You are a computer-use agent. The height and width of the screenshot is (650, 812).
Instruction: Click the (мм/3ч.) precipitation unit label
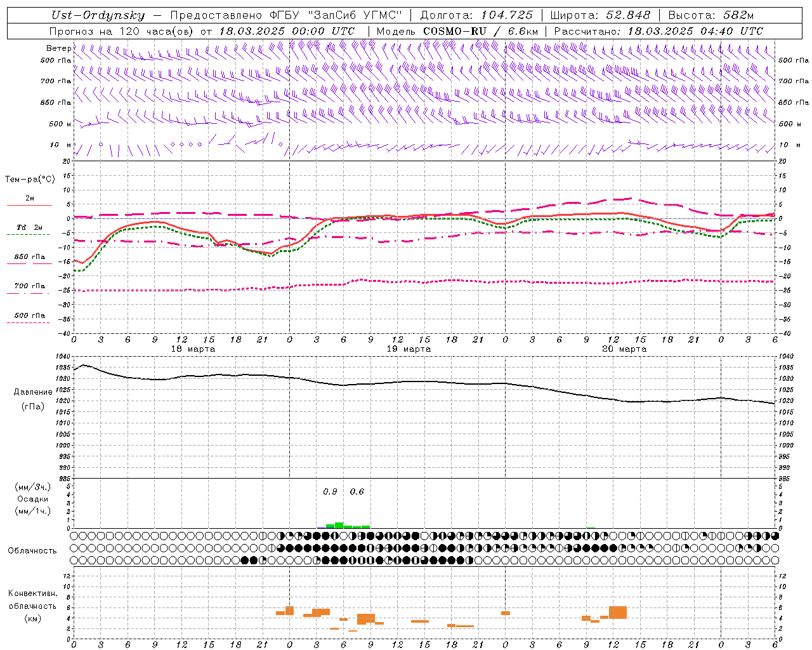click(x=33, y=487)
